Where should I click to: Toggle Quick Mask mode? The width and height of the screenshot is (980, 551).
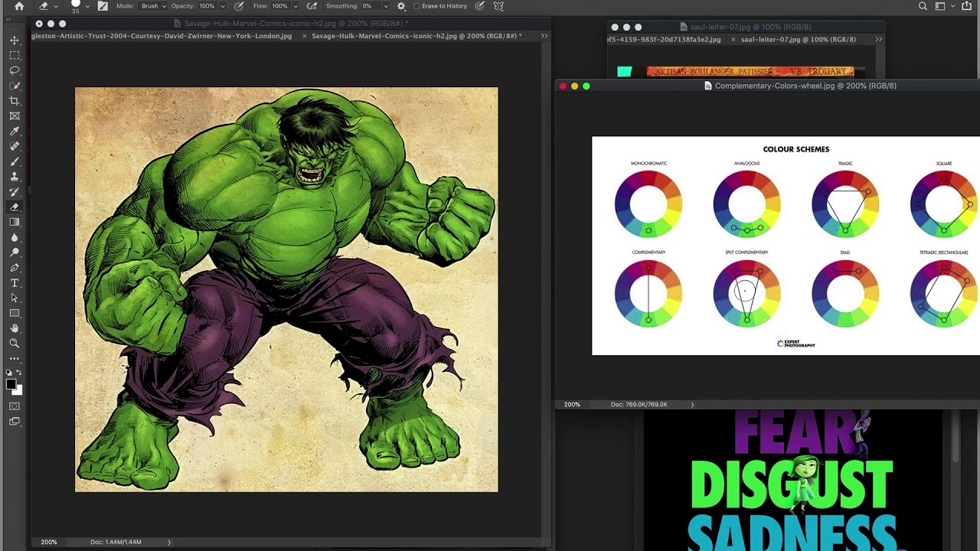pos(15,406)
